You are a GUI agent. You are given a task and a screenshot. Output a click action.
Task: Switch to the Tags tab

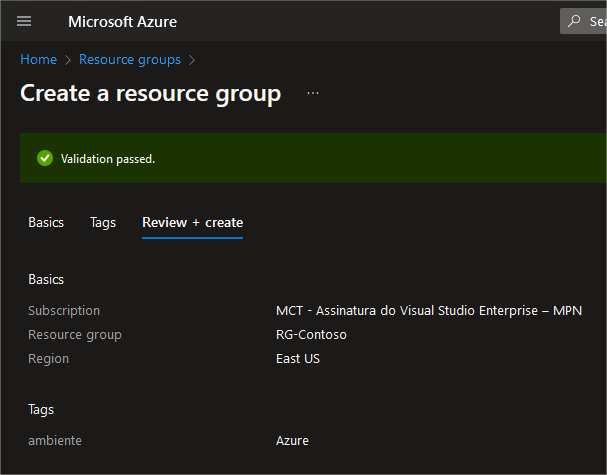[103, 223]
